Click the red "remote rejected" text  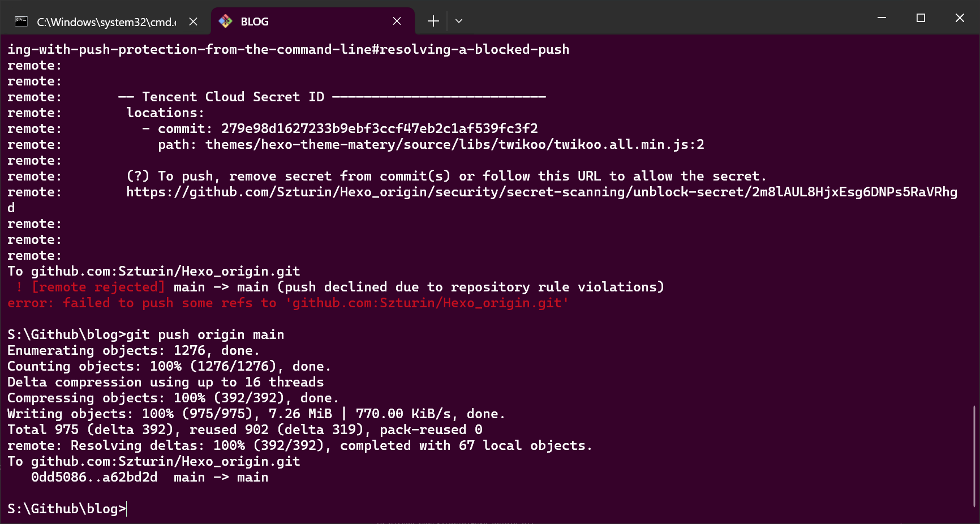coord(98,287)
